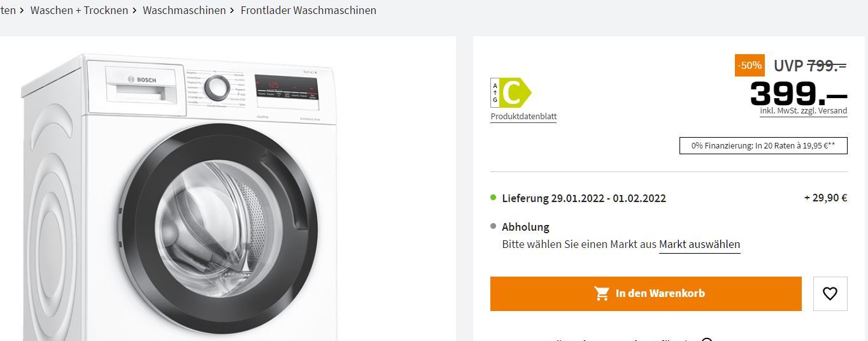Image resolution: width=868 pixels, height=341 pixels.
Task: Click the crossed-out UVP 799 price
Action: point(810,65)
